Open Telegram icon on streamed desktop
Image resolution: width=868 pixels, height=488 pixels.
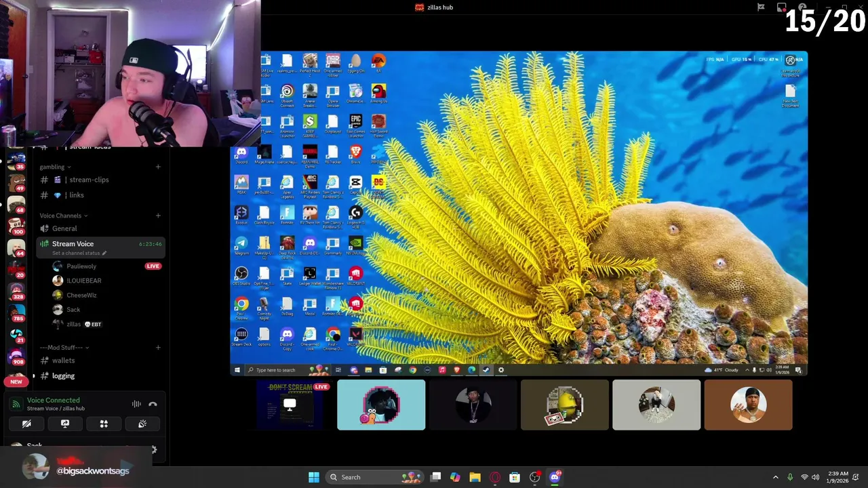pos(241,245)
